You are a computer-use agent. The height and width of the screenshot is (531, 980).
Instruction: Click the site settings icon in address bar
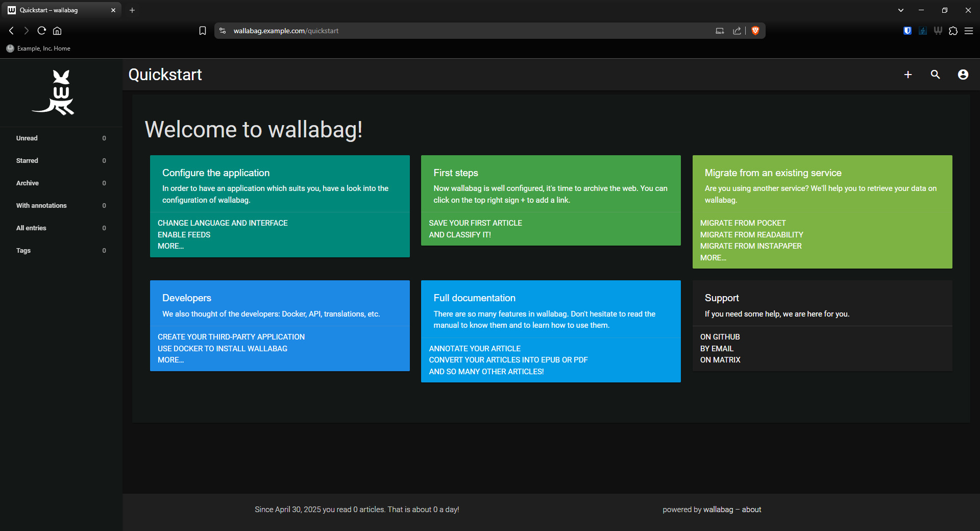223,31
